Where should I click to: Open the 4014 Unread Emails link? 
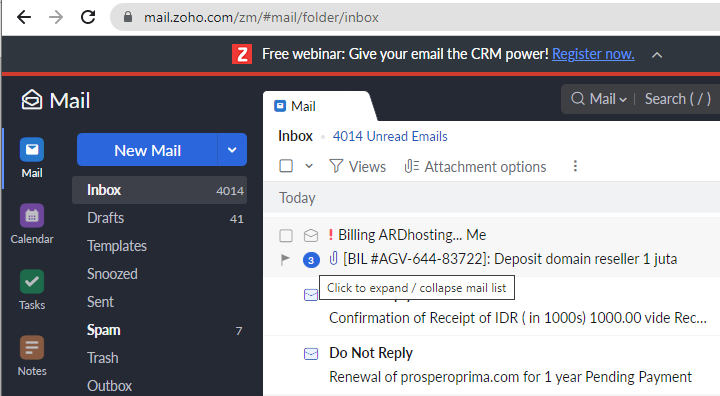390,136
